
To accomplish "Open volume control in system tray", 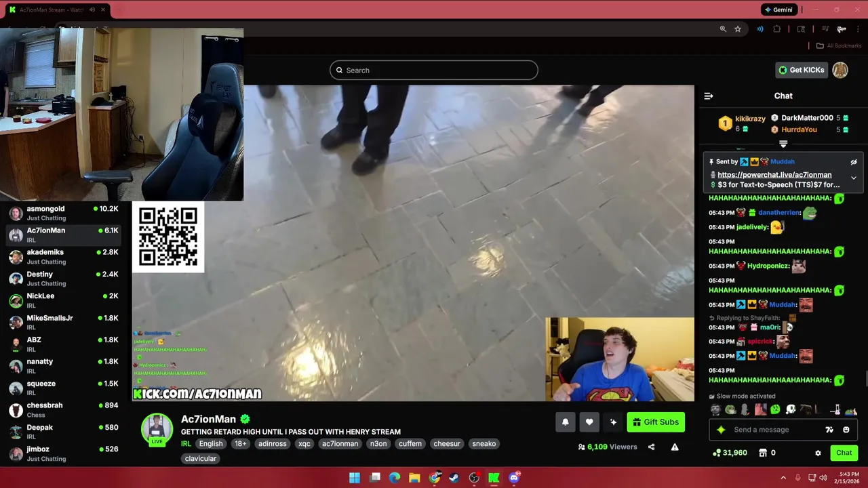I will click(x=823, y=478).
